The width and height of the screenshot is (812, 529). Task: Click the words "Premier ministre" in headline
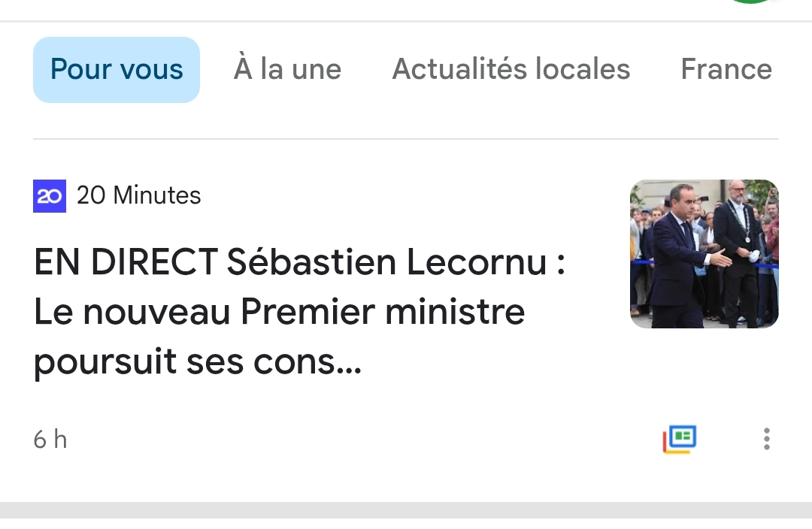[382, 312]
